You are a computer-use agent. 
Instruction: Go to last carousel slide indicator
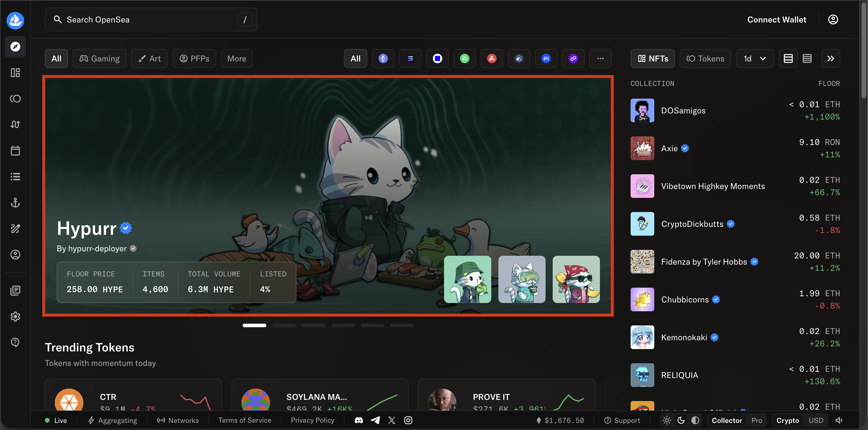click(402, 325)
